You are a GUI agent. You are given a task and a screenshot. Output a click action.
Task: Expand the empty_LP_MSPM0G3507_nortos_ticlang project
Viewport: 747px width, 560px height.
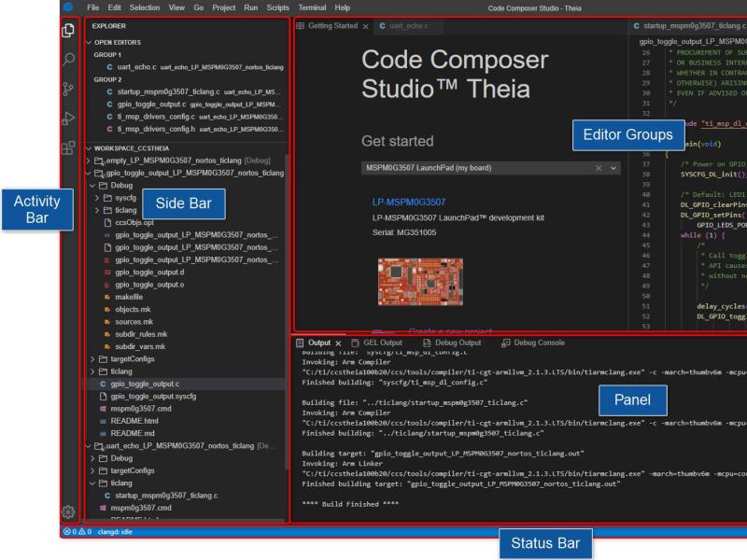(88, 161)
